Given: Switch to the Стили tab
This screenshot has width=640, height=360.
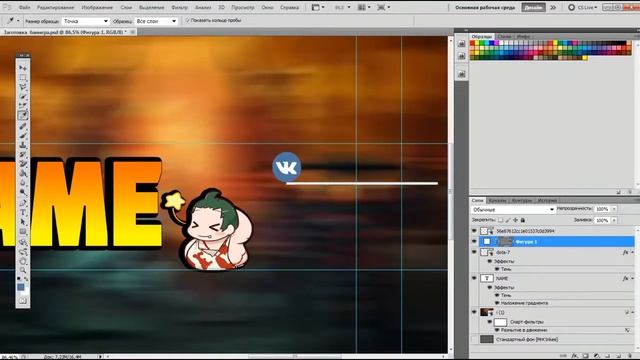Looking at the screenshot, I should point(504,36).
